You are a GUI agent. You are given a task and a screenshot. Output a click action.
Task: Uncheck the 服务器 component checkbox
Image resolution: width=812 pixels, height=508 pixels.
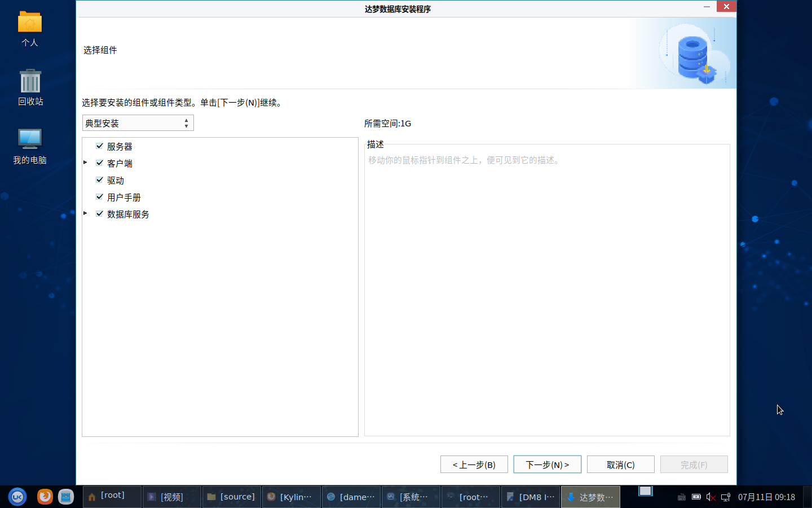[100, 146]
